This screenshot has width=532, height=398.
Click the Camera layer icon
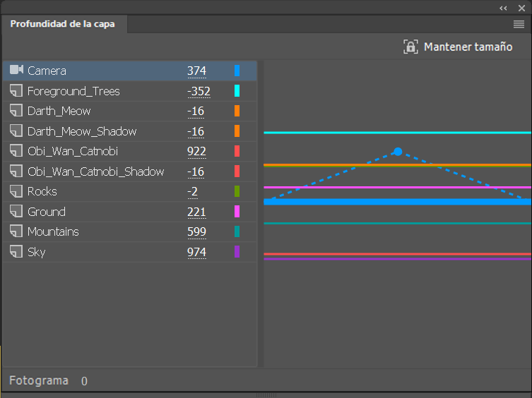pos(16,71)
